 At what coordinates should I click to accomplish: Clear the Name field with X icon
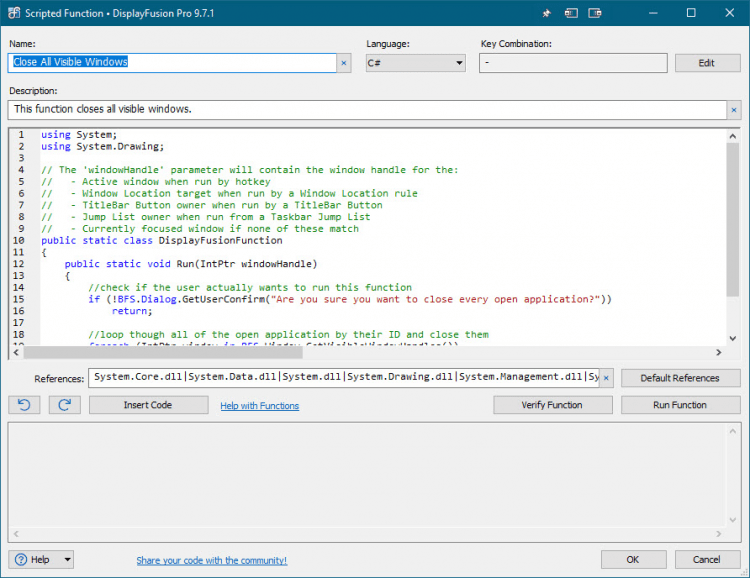[344, 62]
